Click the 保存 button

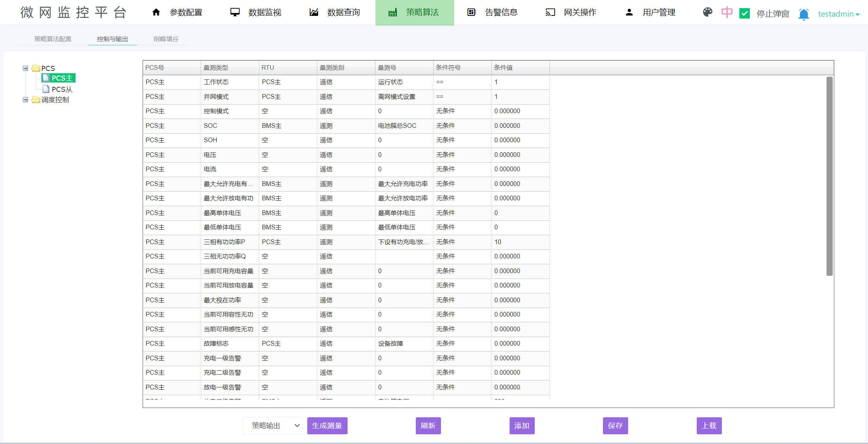(615, 425)
